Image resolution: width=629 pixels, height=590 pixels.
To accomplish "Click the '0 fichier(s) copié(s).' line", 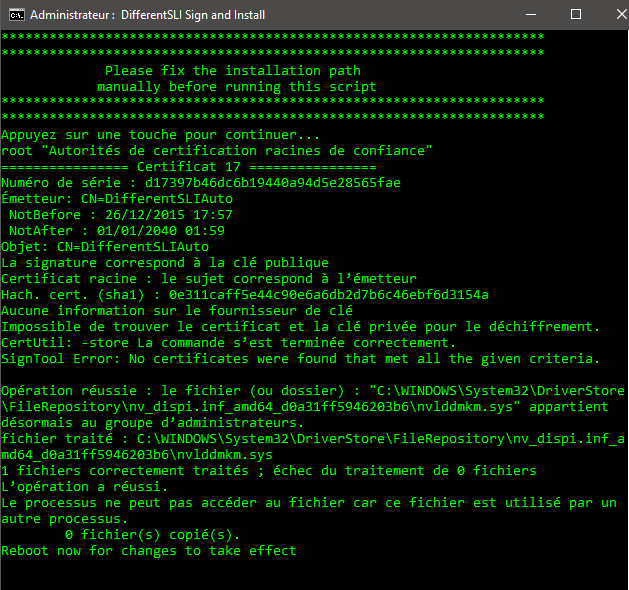I will coord(152,535).
